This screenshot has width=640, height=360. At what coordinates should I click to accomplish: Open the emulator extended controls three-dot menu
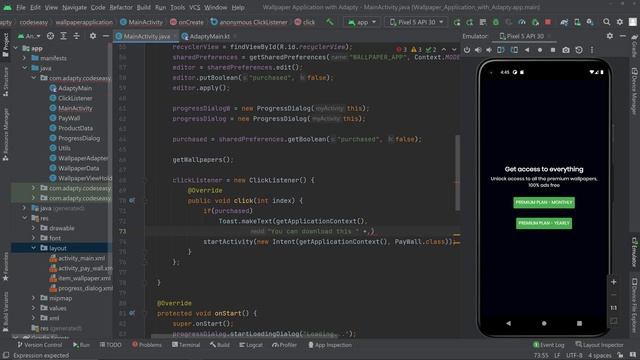592,50
